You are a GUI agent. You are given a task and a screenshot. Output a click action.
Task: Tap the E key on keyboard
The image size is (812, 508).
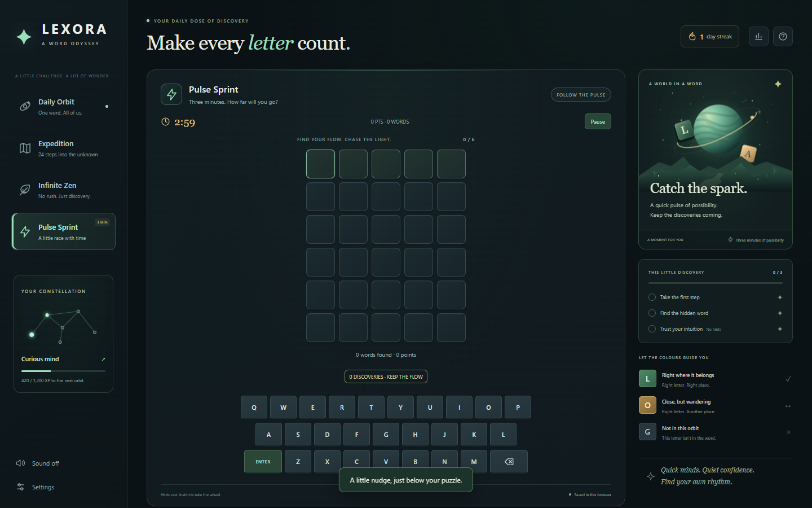click(312, 408)
